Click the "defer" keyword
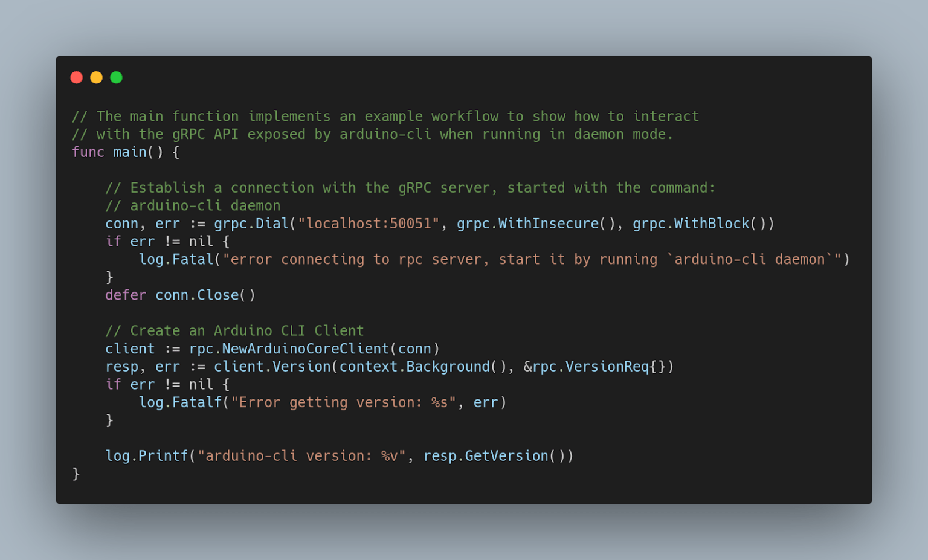This screenshot has height=560, width=928. tap(126, 295)
